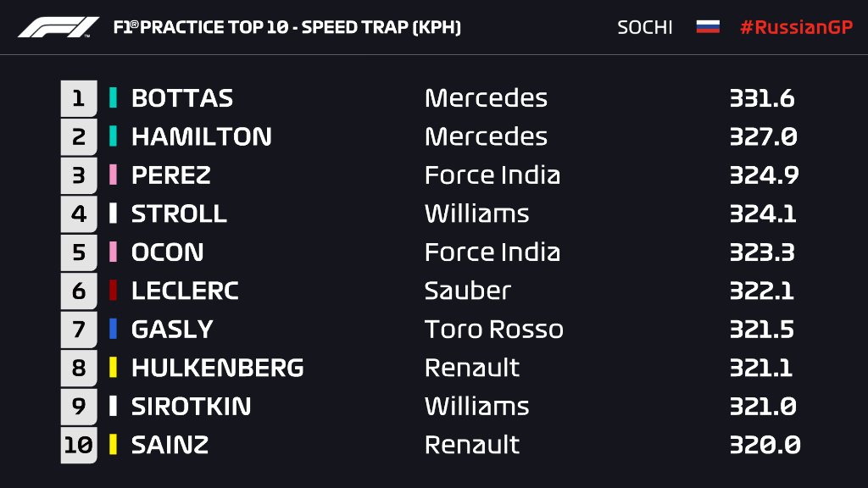Click the Russian flag icon

point(708,27)
